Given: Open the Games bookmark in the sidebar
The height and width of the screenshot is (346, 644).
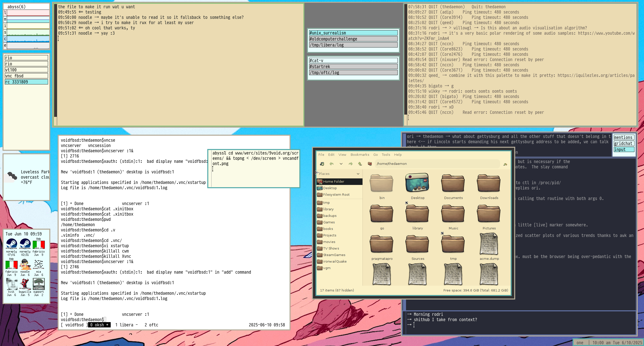Looking at the screenshot, I should click(339, 222).
